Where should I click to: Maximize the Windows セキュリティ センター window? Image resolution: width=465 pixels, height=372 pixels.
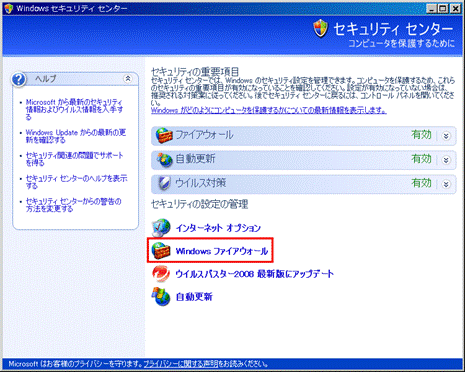[x=444, y=9]
